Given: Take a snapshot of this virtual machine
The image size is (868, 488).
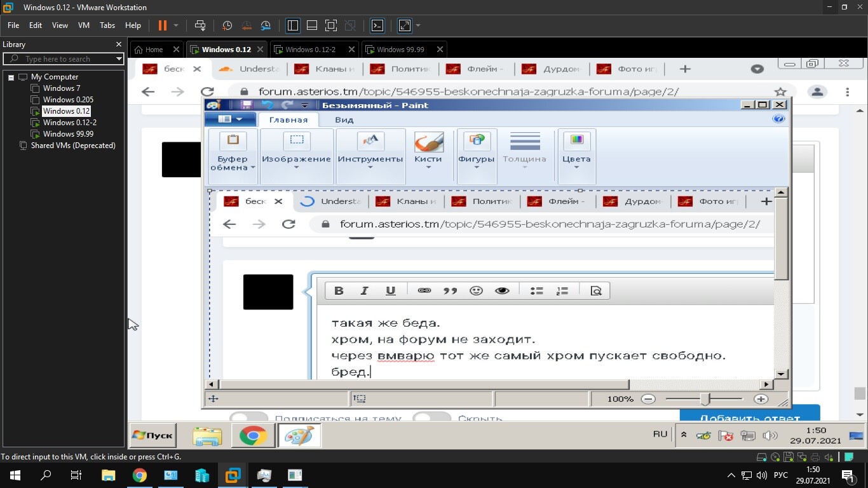Looking at the screenshot, I should point(227,25).
